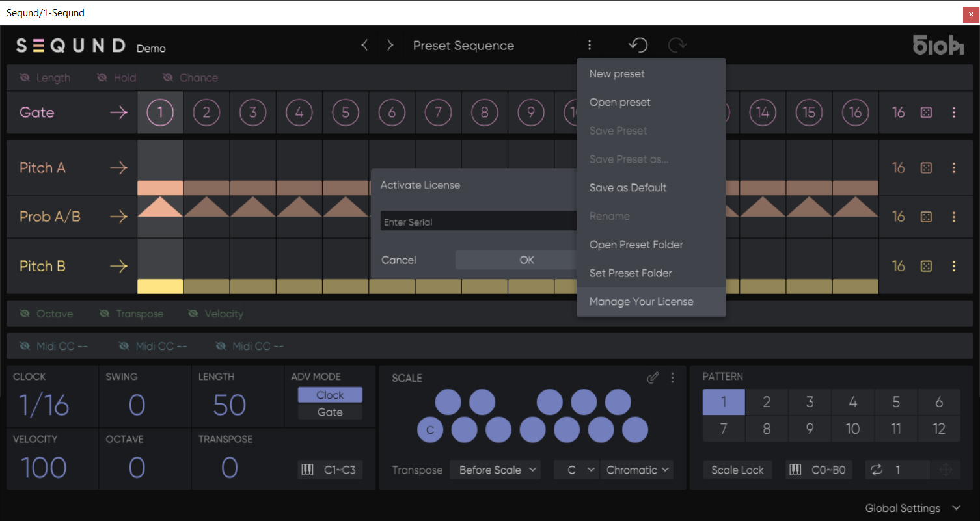Click the redo arrow icon

(677, 45)
